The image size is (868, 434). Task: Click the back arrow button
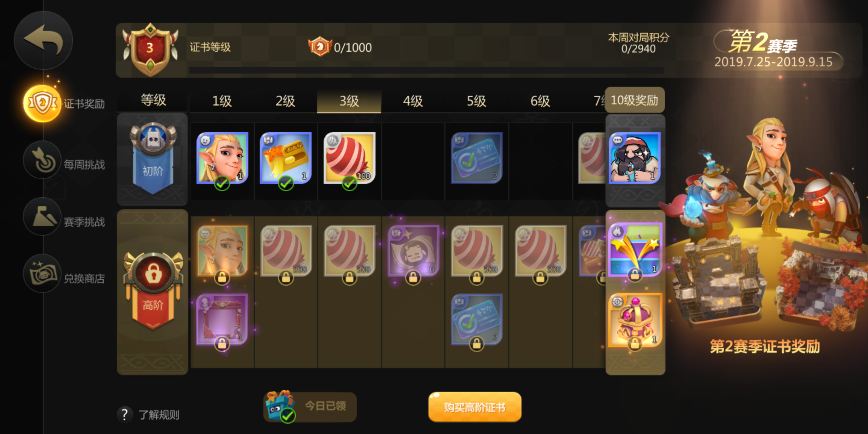43,40
